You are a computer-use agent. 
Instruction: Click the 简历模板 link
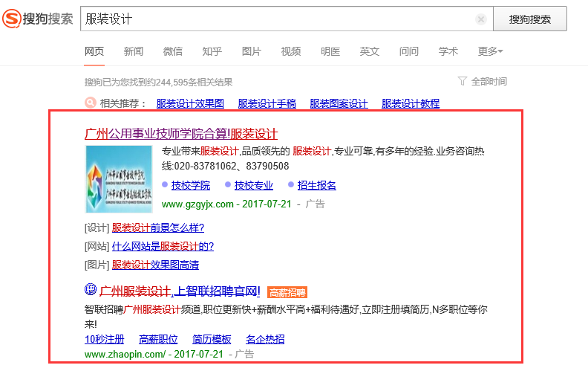(212, 339)
